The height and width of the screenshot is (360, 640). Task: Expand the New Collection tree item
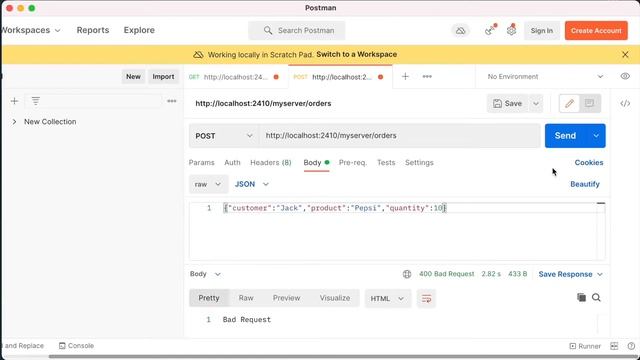[x=14, y=122]
